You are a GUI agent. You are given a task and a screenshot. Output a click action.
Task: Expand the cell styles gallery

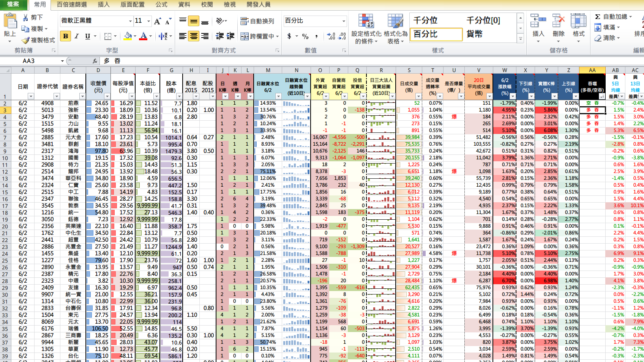point(521,39)
